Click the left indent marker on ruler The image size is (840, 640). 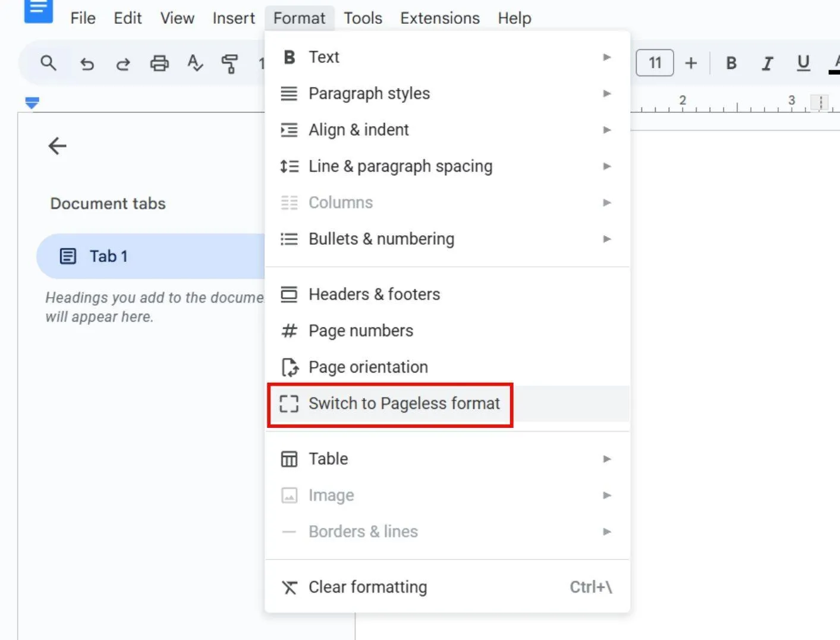coord(32,103)
